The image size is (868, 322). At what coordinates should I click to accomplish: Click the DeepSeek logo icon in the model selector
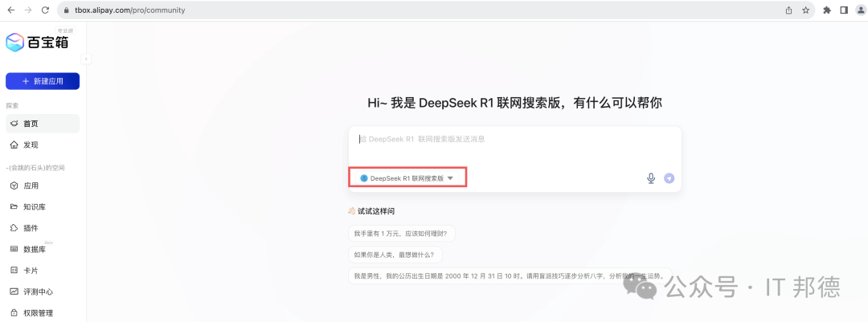(364, 178)
